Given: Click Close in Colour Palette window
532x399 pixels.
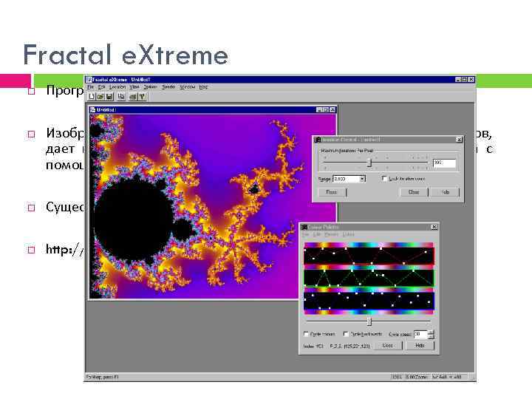Looking at the screenshot, I should pos(388,345).
